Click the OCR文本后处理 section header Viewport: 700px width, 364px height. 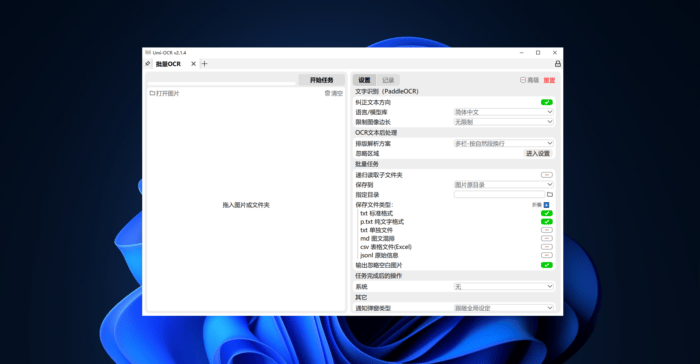point(376,133)
